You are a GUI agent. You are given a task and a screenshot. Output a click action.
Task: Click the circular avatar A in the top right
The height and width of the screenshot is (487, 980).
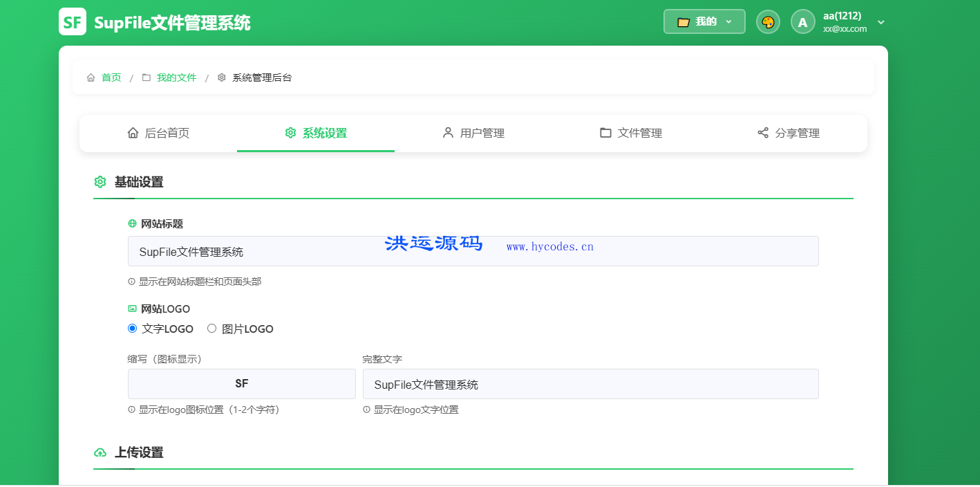pyautogui.click(x=802, y=21)
